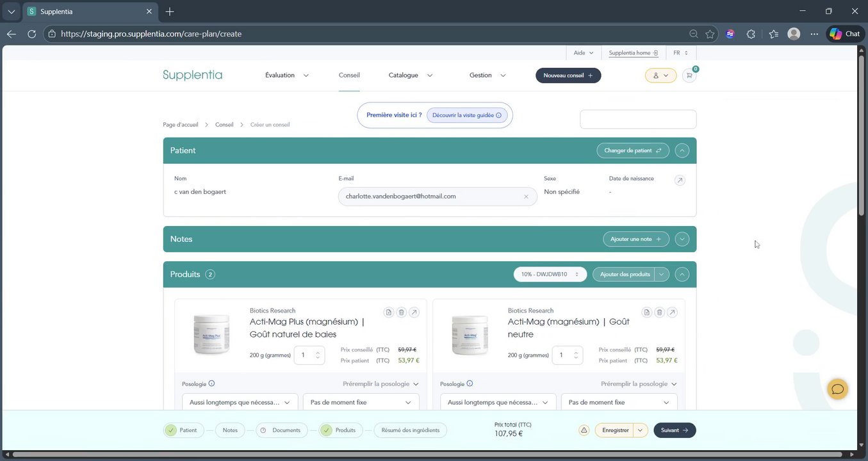The width and height of the screenshot is (868, 461).
Task: Open duration dropdown on Acti-Mag Goût neutre card
Action: tap(498, 402)
